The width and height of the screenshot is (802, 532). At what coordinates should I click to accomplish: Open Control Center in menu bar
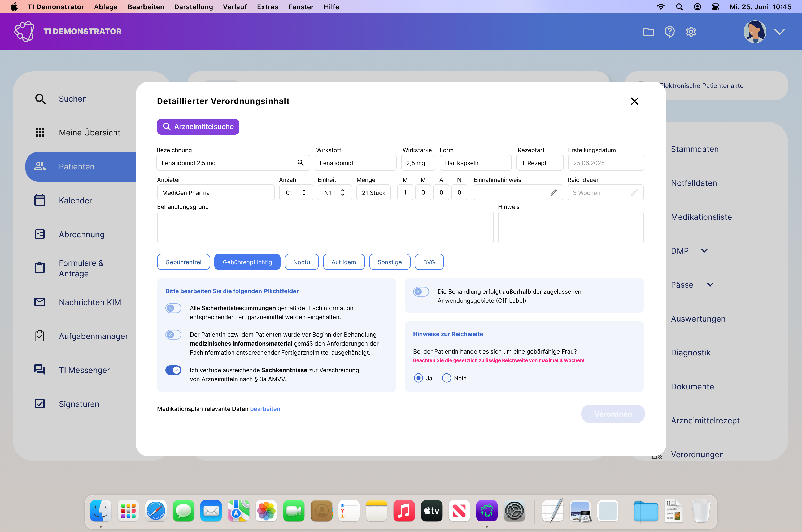click(716, 7)
